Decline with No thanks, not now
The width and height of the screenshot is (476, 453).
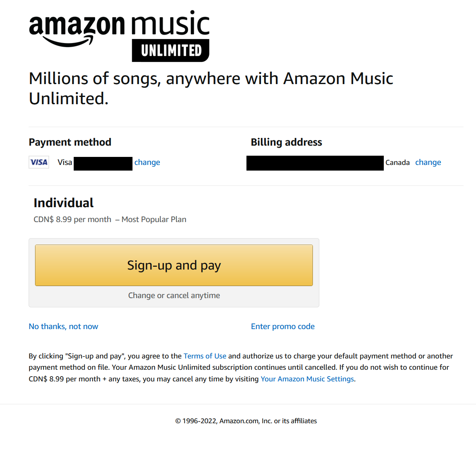click(x=63, y=326)
